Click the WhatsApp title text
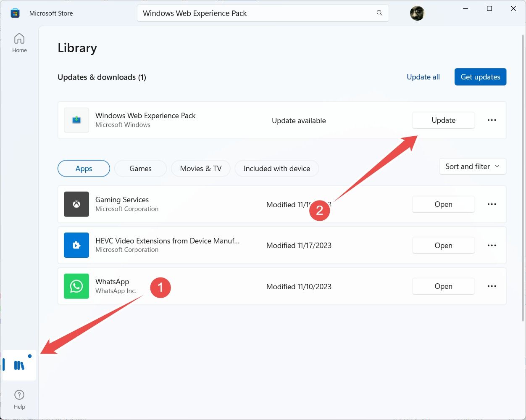Image resolution: width=526 pixels, height=420 pixels. point(112,282)
